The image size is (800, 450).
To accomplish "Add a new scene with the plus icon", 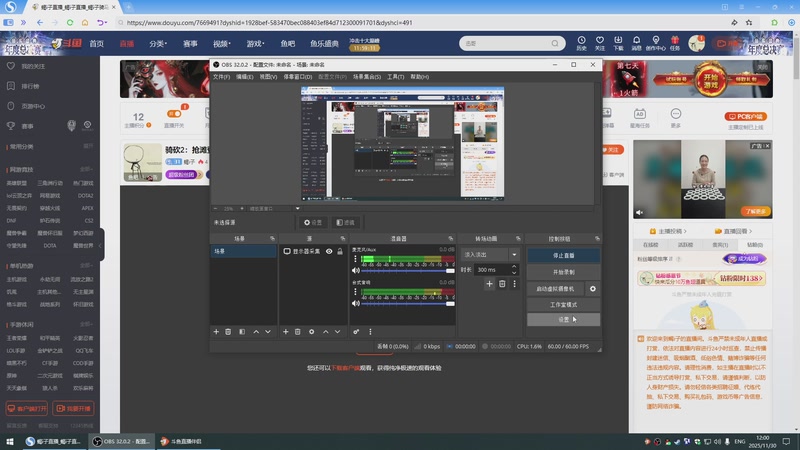I will point(216,332).
